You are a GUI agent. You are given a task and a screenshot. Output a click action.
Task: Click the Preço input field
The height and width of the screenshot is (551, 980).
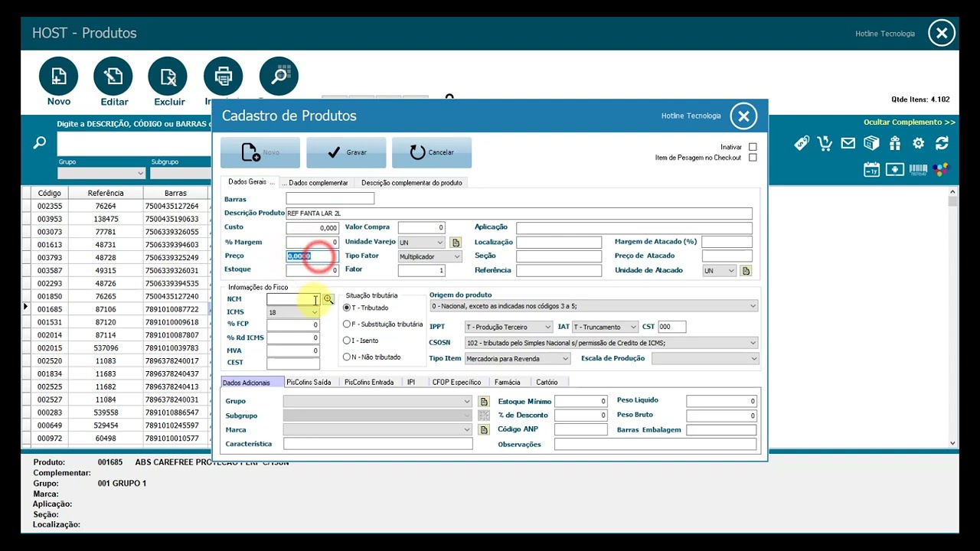(x=312, y=256)
